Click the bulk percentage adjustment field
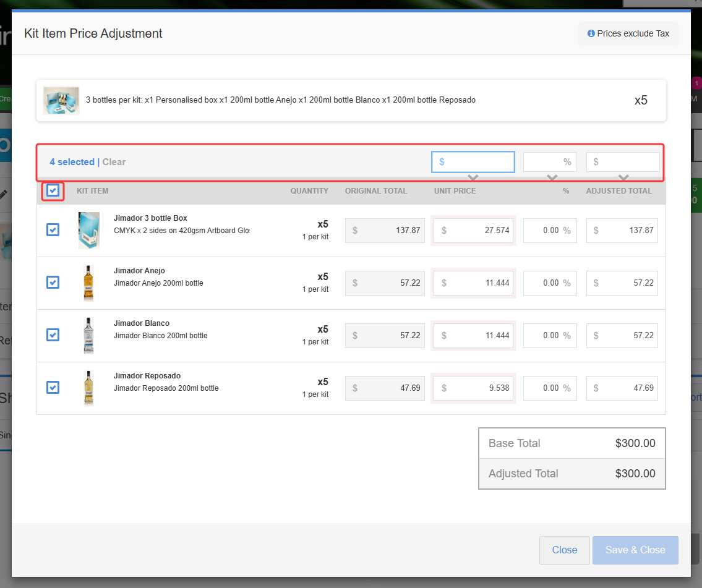 [550, 162]
